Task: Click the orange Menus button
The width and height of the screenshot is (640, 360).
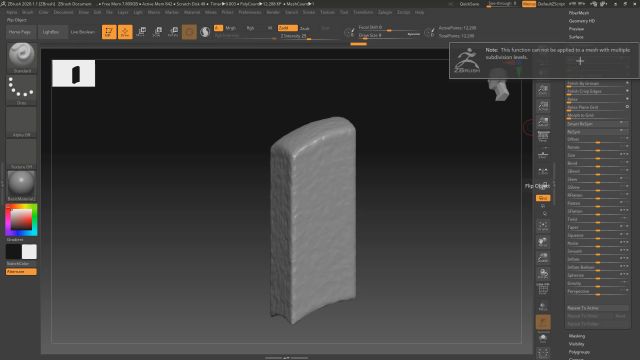Action: click(x=529, y=4)
